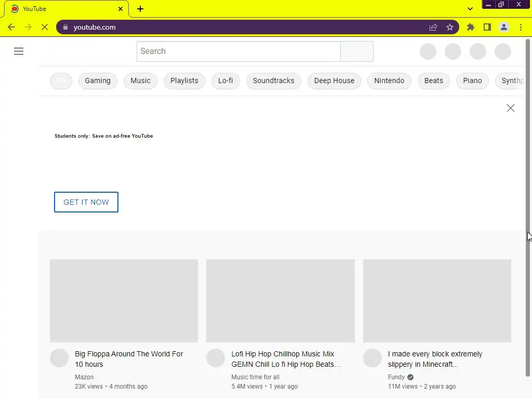Open the Chrome profile avatar
This screenshot has width=532, height=399.
point(504,27)
